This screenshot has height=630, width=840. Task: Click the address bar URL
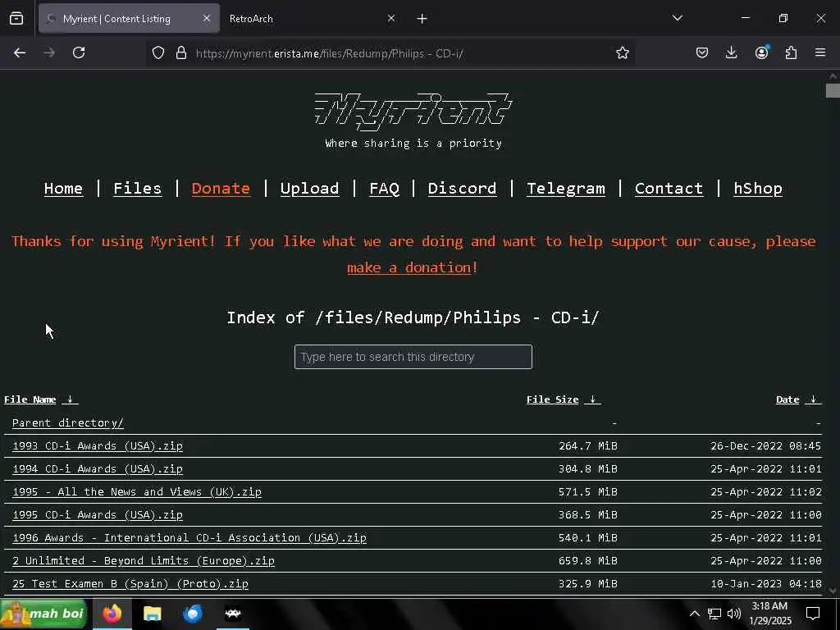point(329,53)
